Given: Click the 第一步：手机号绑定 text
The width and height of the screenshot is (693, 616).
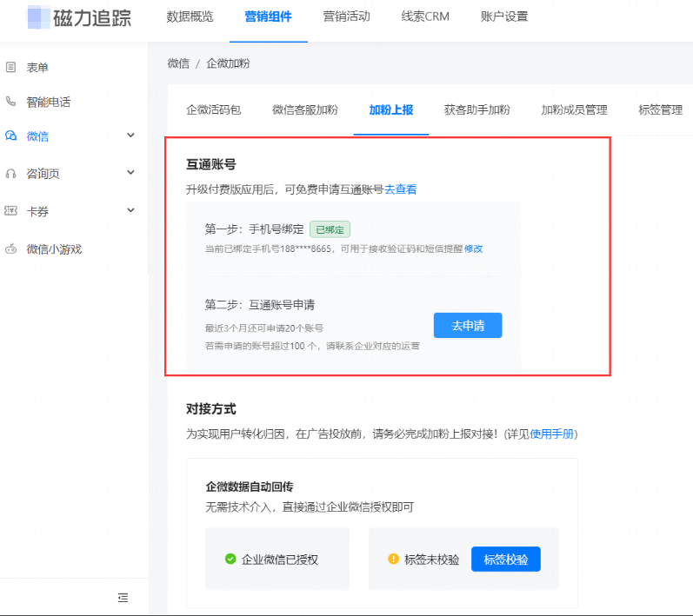Looking at the screenshot, I should tap(254, 229).
